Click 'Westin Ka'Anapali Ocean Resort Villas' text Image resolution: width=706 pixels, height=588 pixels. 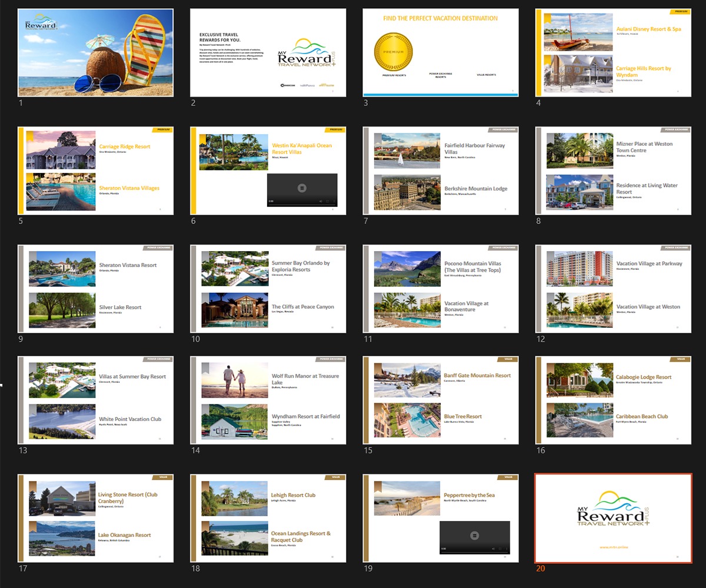[x=302, y=148]
